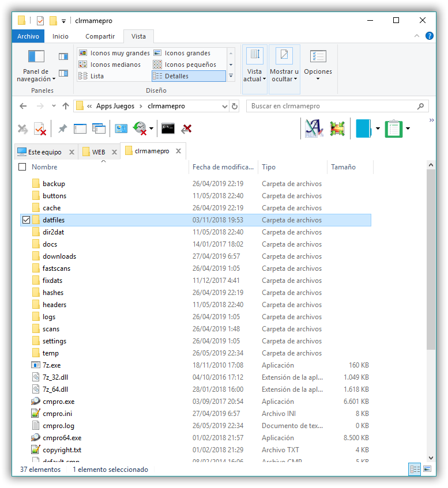Open the Opciones button
Viewport: 448px width, 488px height.
(x=318, y=66)
